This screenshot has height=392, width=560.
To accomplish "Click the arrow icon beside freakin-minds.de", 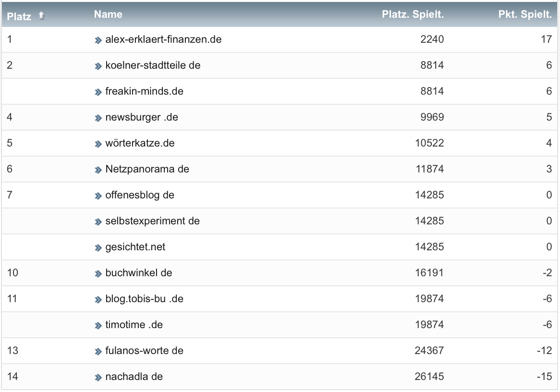I will point(98,92).
